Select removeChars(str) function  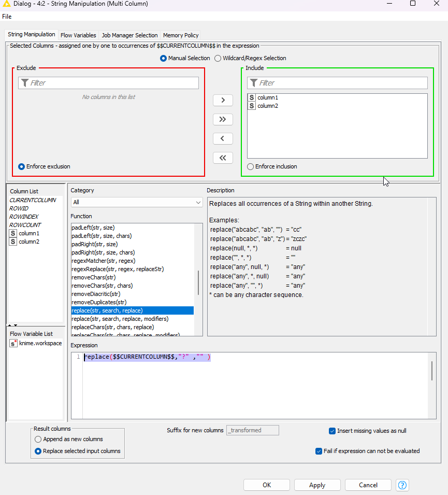tap(94, 277)
